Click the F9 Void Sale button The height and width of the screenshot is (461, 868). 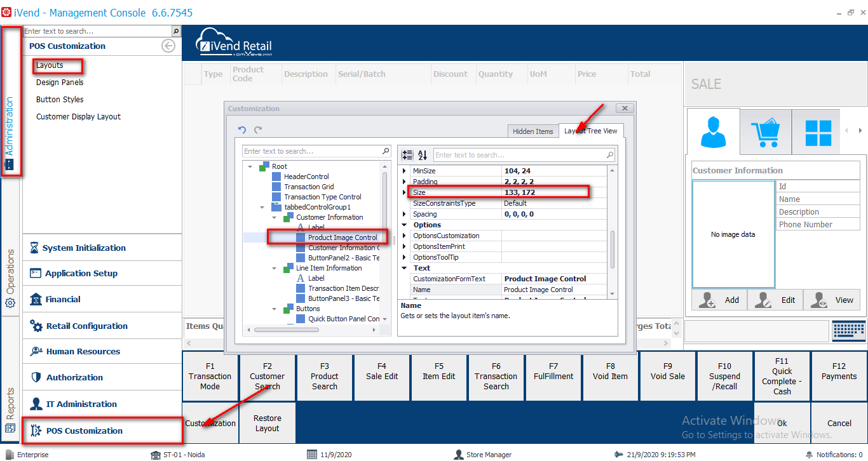[x=668, y=377]
